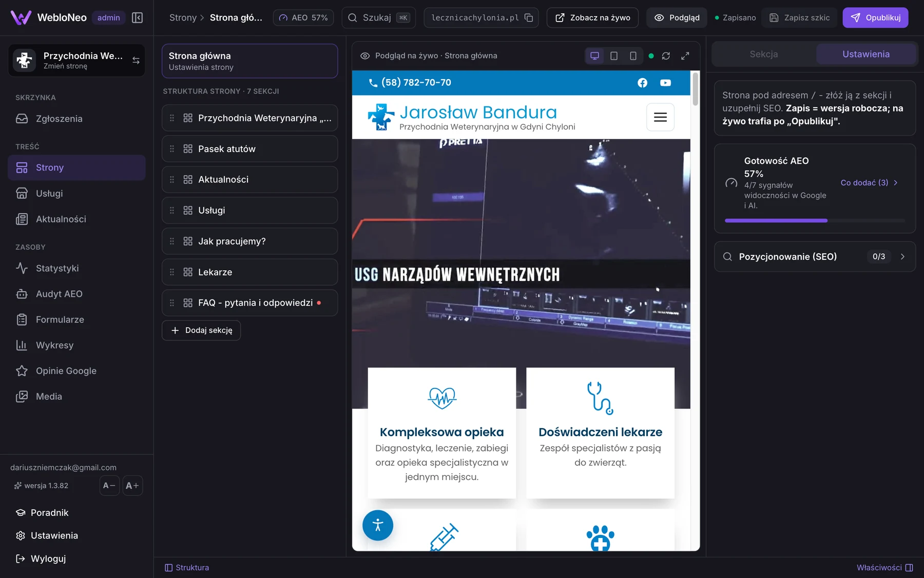Expand Co dodać (3) suggestions
The image size is (924, 578).
click(869, 183)
